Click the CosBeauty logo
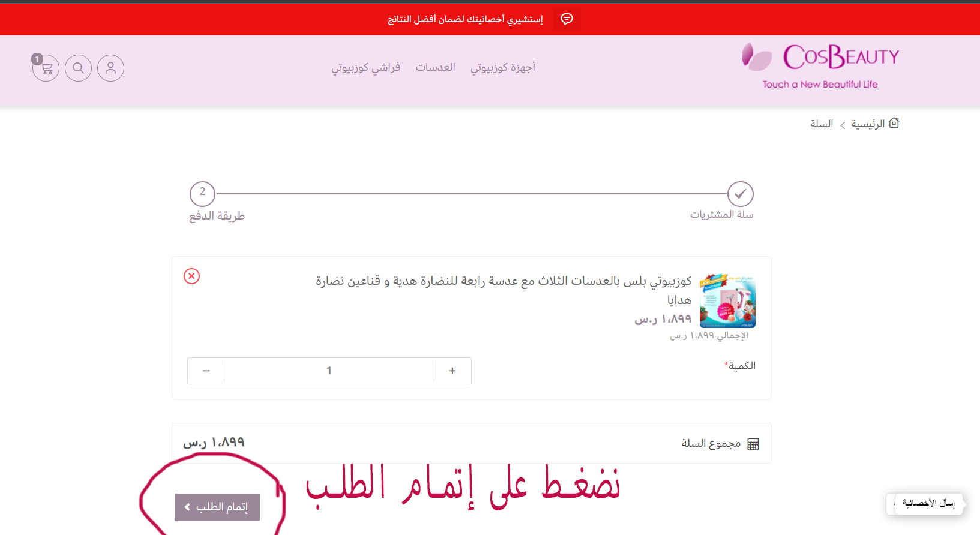 pyautogui.click(x=820, y=66)
